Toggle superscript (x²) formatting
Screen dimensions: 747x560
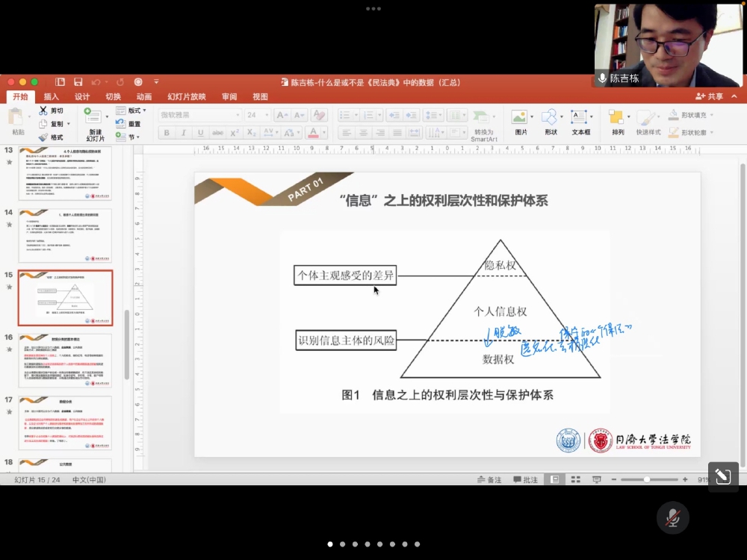click(235, 133)
